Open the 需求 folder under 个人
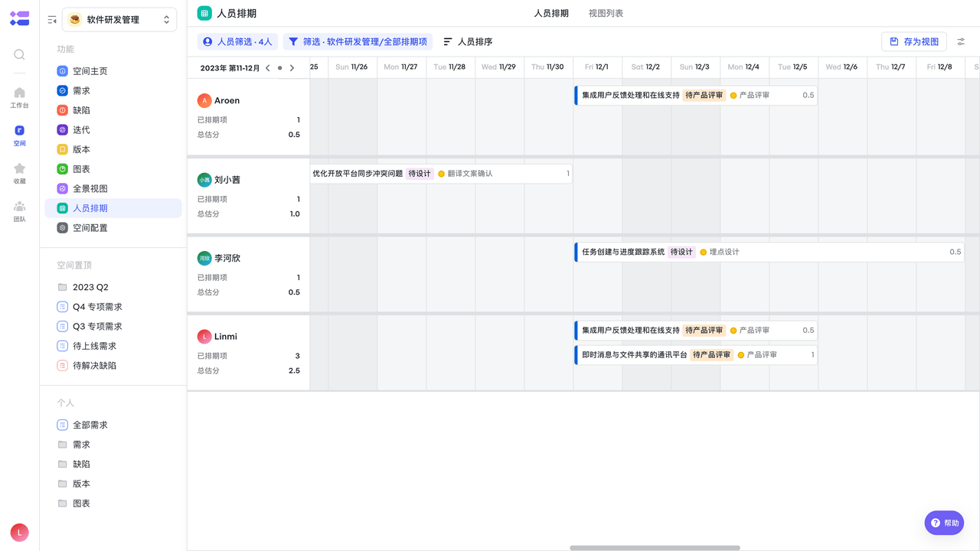 point(113,445)
